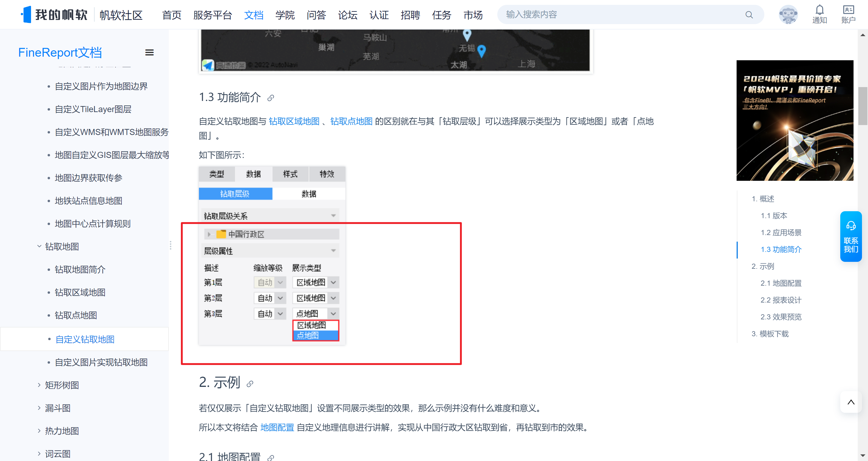This screenshot has height=461, width=868.
Task: Copy anchor link beside 2. 示例
Action: point(250,384)
